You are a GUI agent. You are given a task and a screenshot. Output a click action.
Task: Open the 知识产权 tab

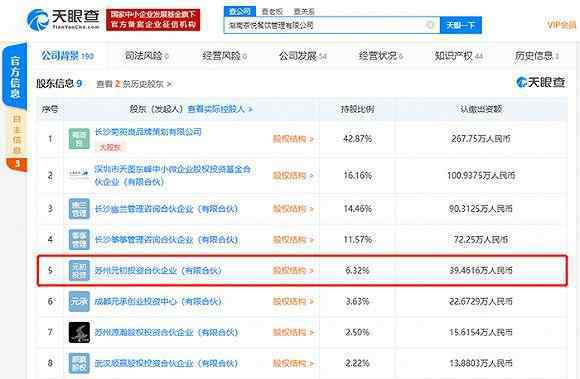[459, 56]
